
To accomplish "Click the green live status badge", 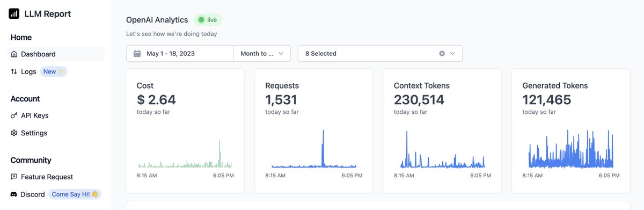I will [x=208, y=20].
